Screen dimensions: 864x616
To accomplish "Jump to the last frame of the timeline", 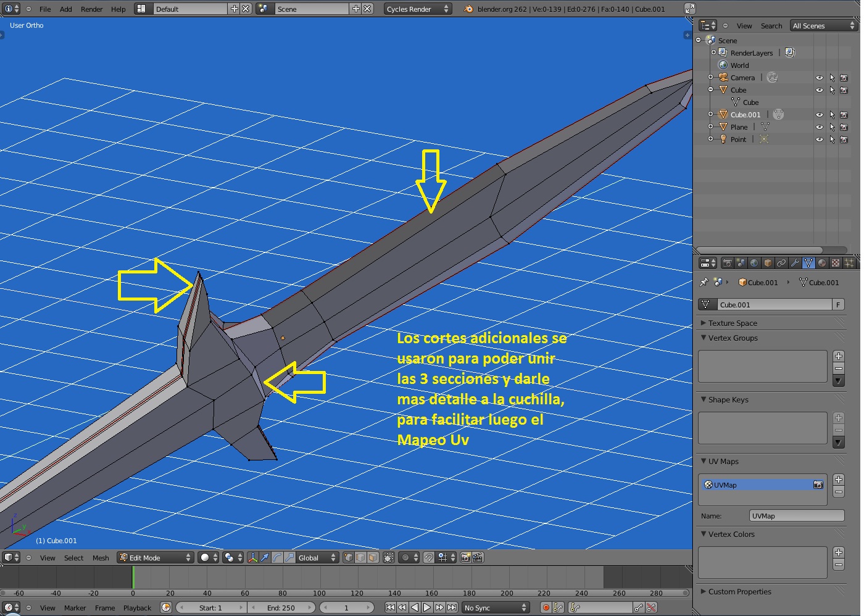I will point(452,607).
